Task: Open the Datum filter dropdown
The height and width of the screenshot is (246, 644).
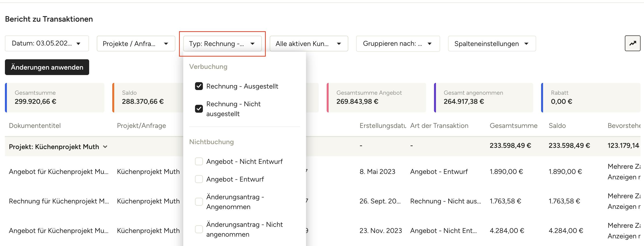Action: coord(47,44)
